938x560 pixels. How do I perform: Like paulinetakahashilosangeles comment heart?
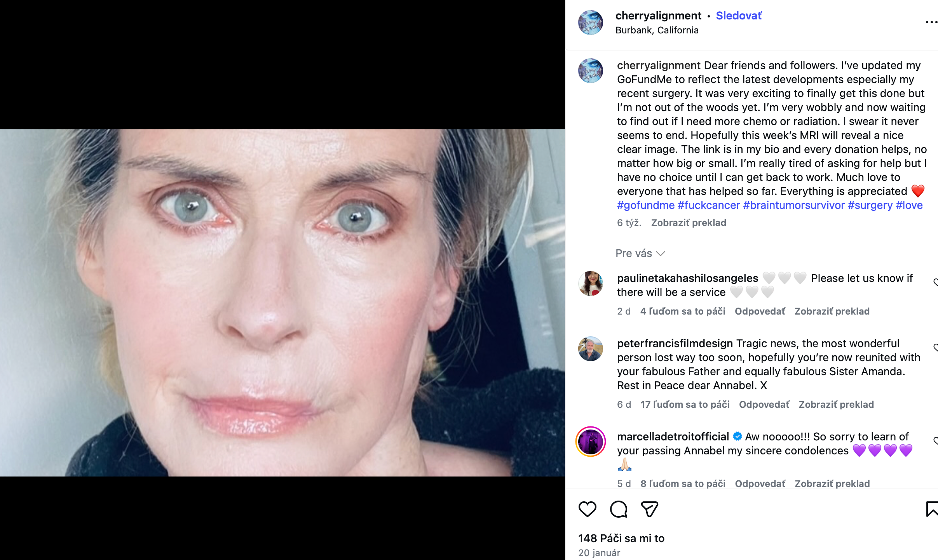click(x=936, y=282)
